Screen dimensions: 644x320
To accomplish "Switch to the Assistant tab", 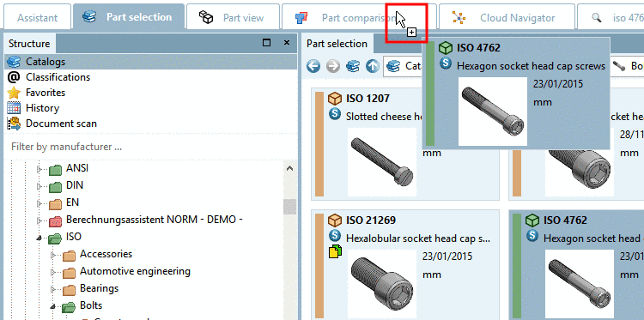I will (x=38, y=18).
